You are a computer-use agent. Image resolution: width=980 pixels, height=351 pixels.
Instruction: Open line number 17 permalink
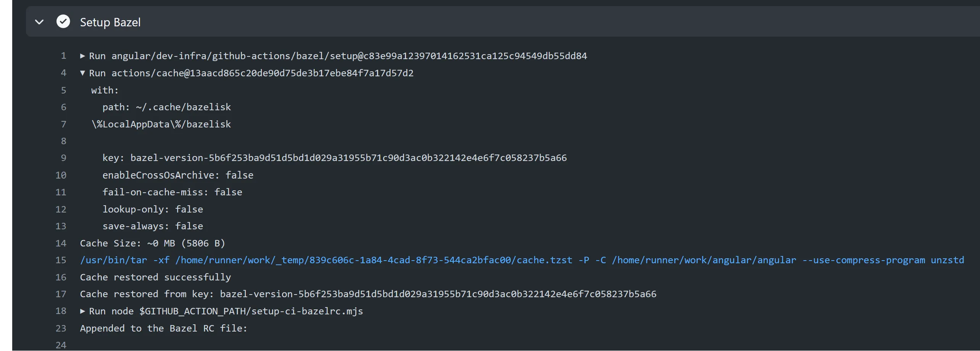coord(61,294)
